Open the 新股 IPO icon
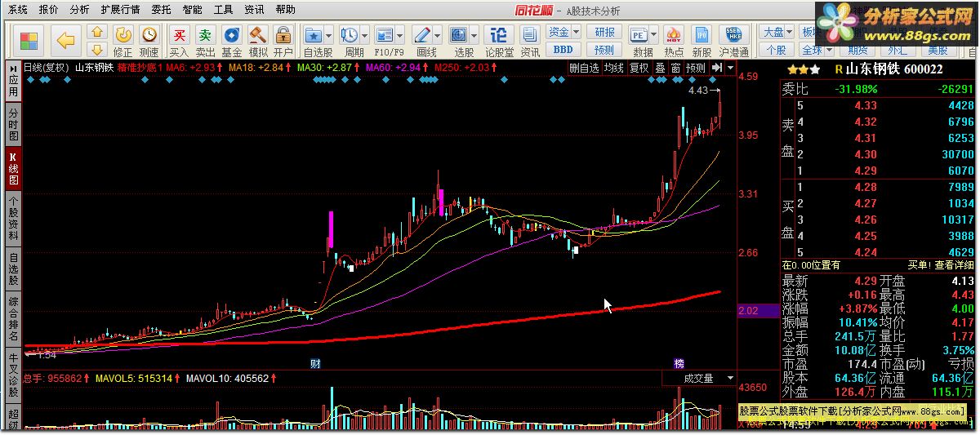The height and width of the screenshot is (435, 980). pyautogui.click(x=701, y=35)
